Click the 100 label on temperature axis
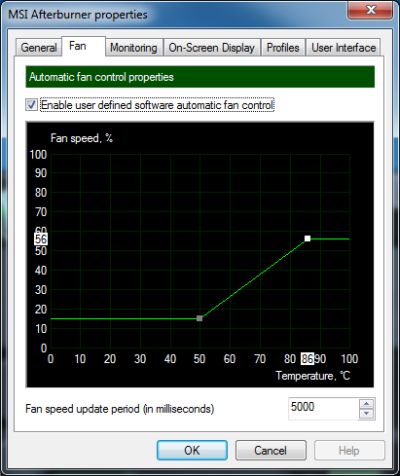The image size is (400, 476). pos(349,359)
